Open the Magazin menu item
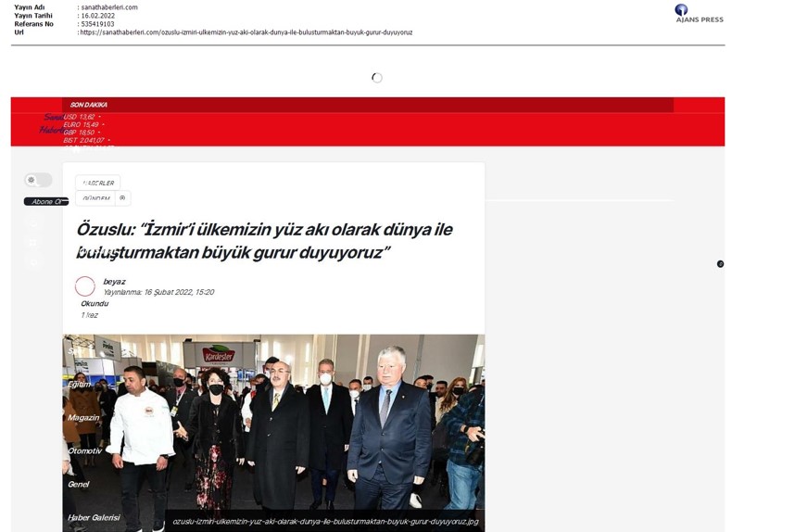Image resolution: width=795 pixels, height=532 pixels. 83,417
